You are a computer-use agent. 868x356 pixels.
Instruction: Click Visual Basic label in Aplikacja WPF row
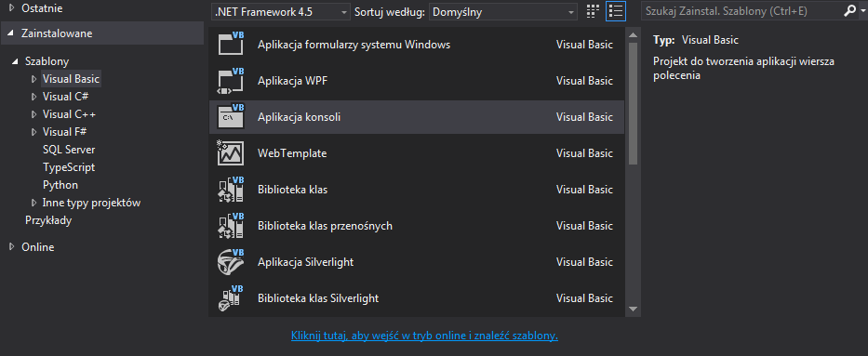(584, 81)
